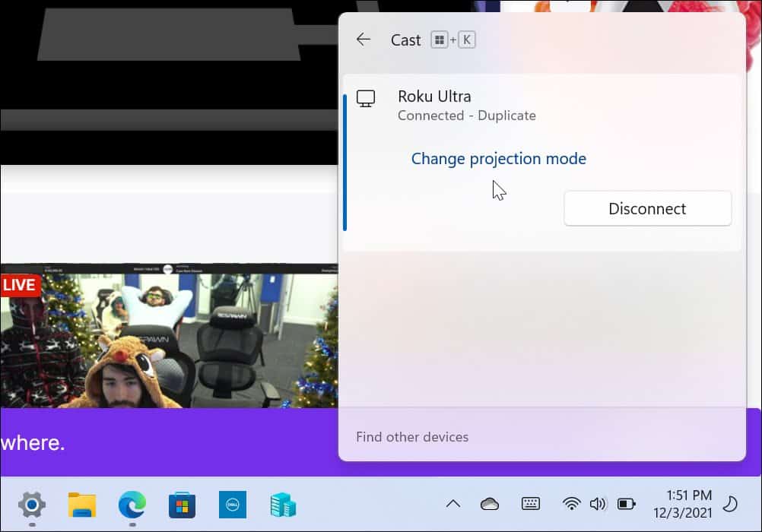The image size is (762, 532).
Task: Select the Roku Ultra monitor icon
Action: (366, 99)
